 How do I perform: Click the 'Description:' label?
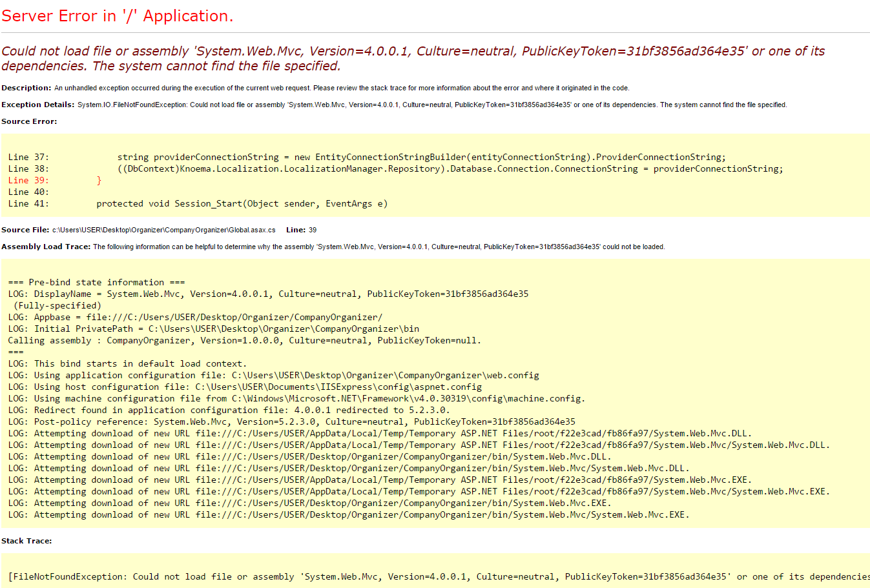26,88
